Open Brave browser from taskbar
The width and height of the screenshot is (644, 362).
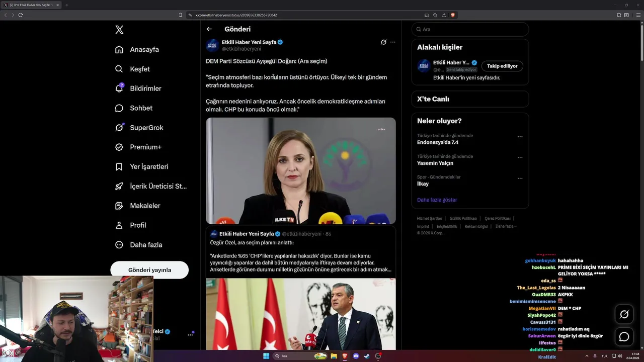345,356
